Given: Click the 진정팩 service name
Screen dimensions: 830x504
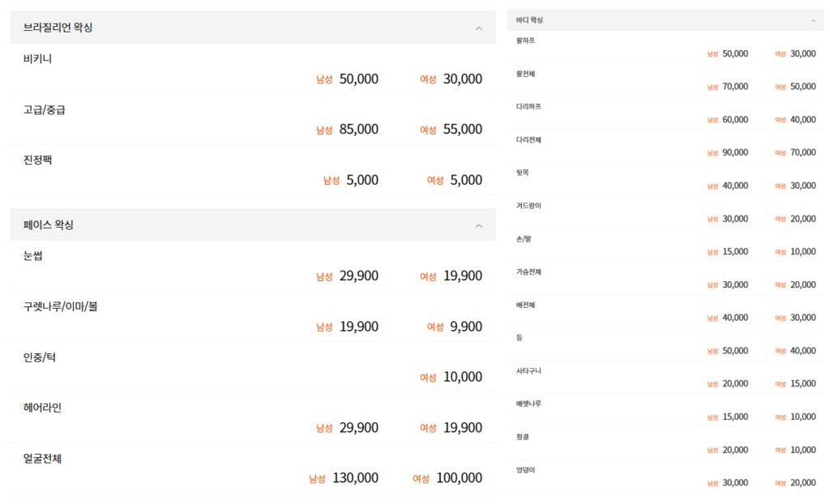Looking at the screenshot, I should pyautogui.click(x=38, y=160).
